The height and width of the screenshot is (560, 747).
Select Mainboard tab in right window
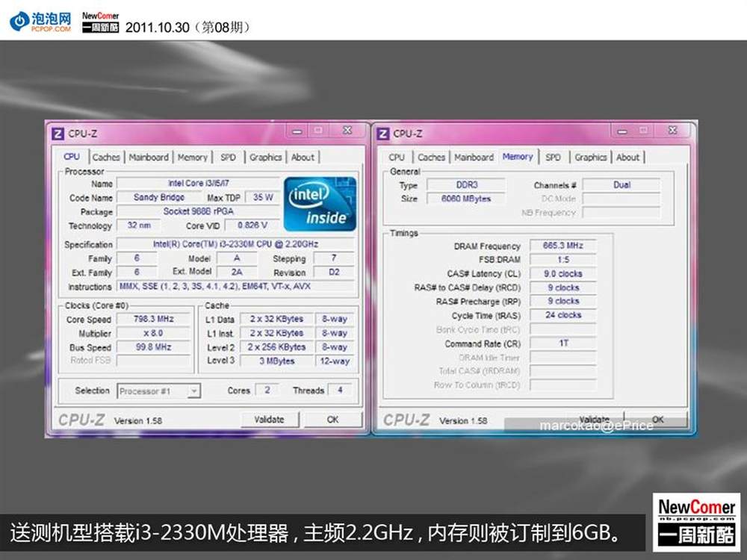point(474,157)
